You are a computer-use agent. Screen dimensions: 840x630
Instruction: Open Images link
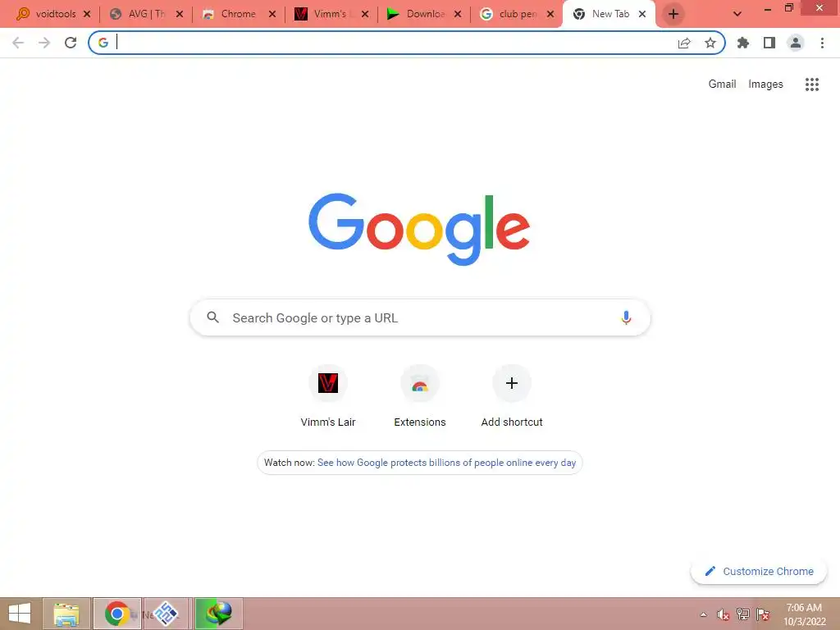tap(765, 84)
